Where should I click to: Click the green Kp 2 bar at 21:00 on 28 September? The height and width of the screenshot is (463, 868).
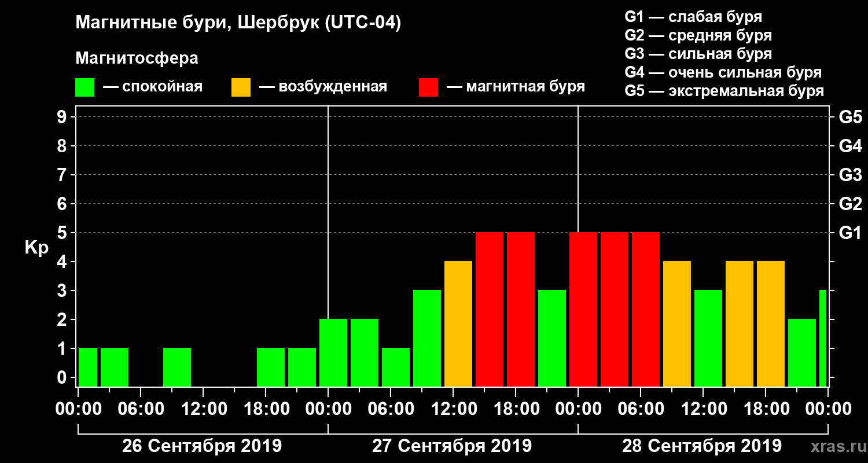[802, 353]
